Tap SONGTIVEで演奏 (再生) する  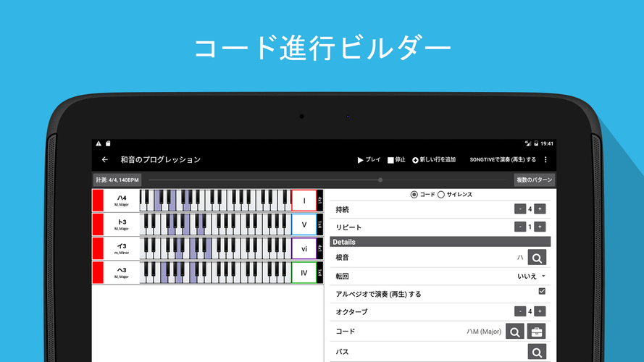(x=503, y=160)
